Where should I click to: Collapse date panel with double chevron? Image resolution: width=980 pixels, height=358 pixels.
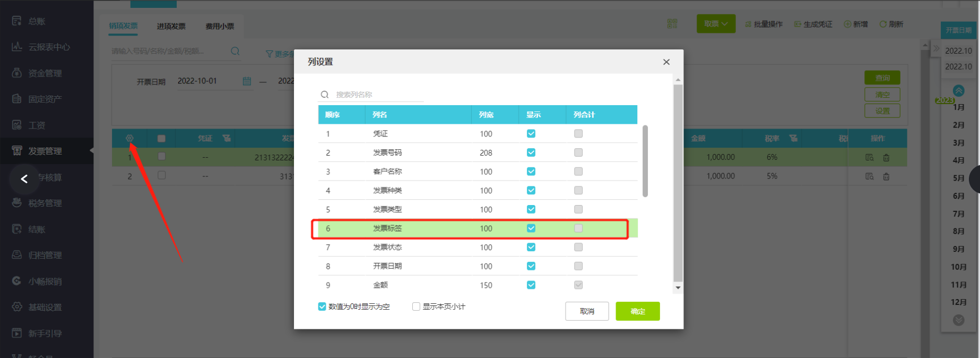click(936, 49)
